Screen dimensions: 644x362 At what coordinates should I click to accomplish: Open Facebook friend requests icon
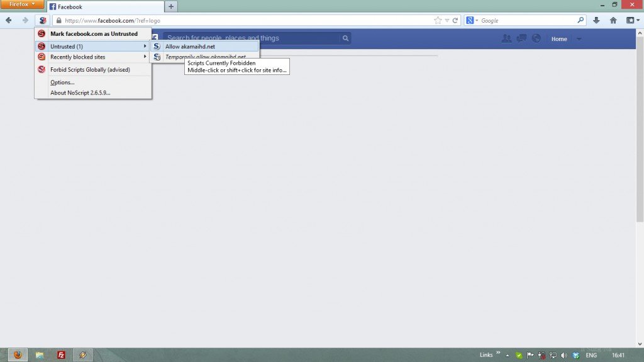[x=507, y=38]
